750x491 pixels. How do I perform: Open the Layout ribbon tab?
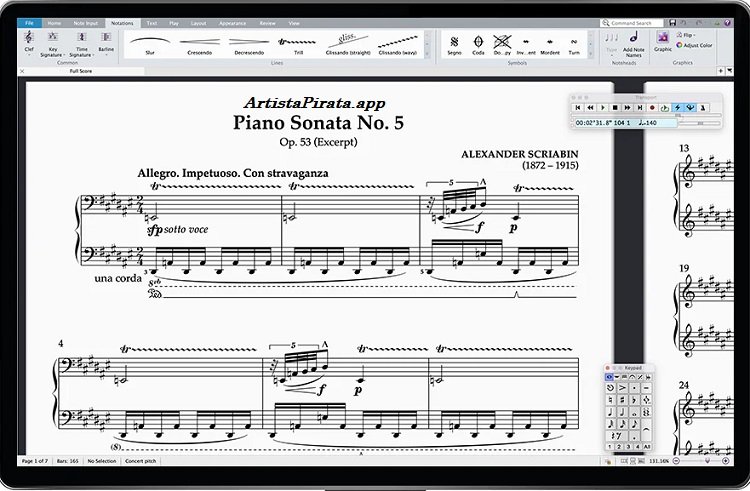click(199, 21)
